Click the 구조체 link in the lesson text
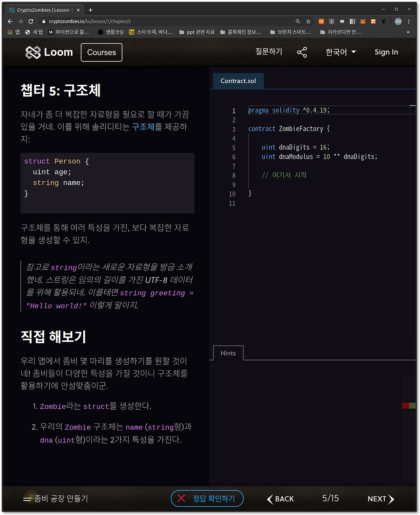This screenshot has height=515, width=420. tap(143, 127)
